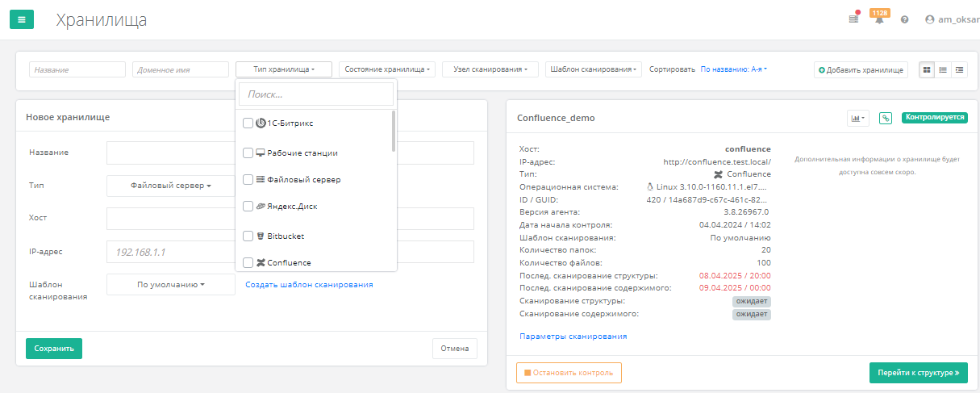Check the 1С-Битрикс storage type
Image resolution: width=980 pixels, height=393 pixels.
(x=248, y=123)
